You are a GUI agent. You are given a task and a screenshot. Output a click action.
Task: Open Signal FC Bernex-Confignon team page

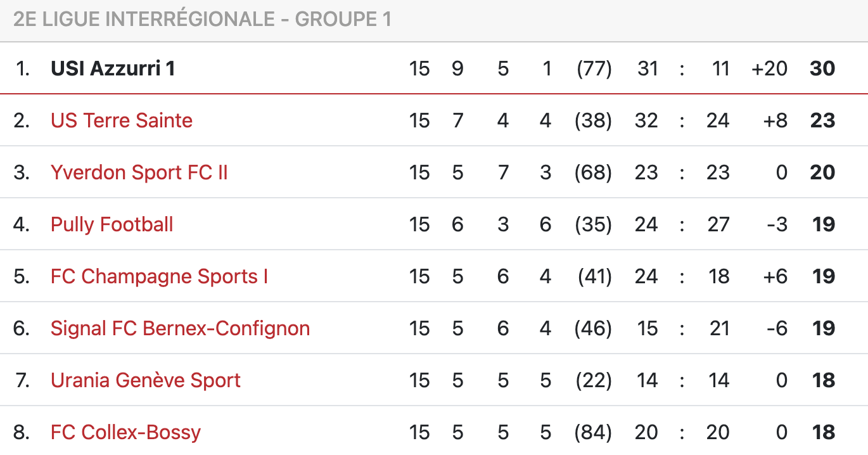tap(180, 328)
